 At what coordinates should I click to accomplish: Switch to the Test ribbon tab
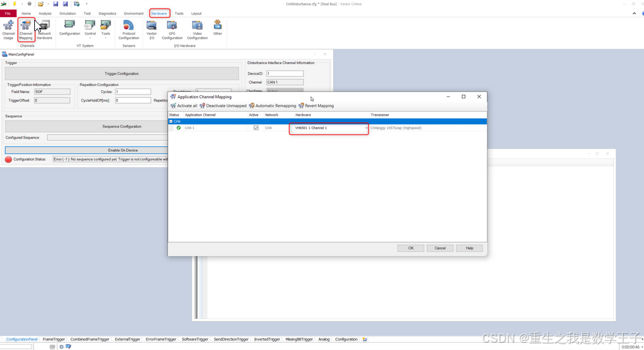point(87,13)
